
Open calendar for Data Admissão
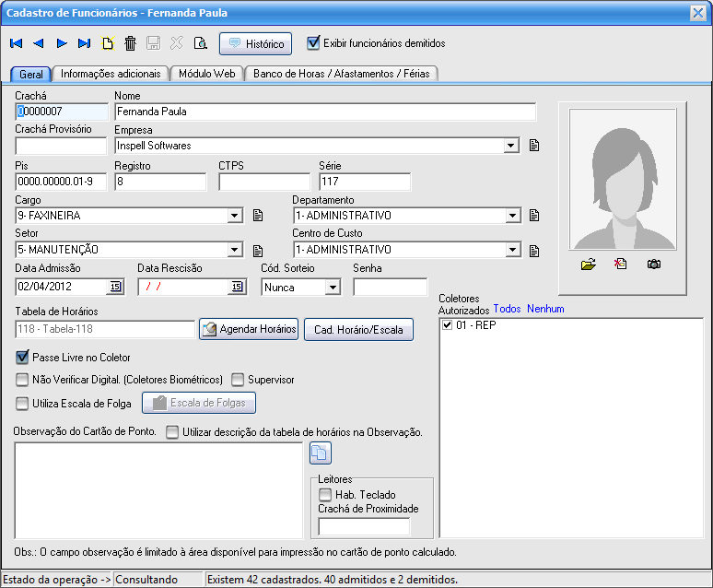click(115, 287)
